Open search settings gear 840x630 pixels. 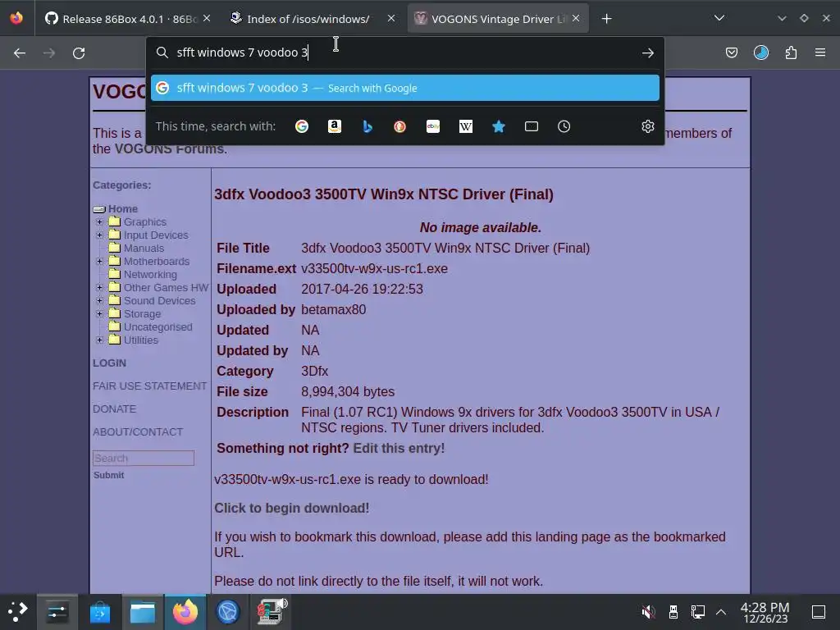point(648,126)
